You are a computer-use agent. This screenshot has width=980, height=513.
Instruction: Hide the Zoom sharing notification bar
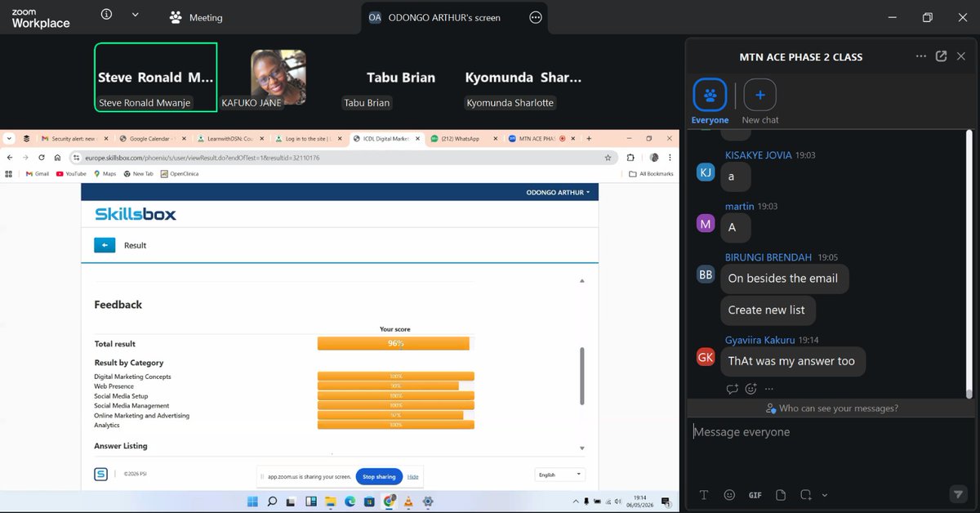pyautogui.click(x=413, y=477)
